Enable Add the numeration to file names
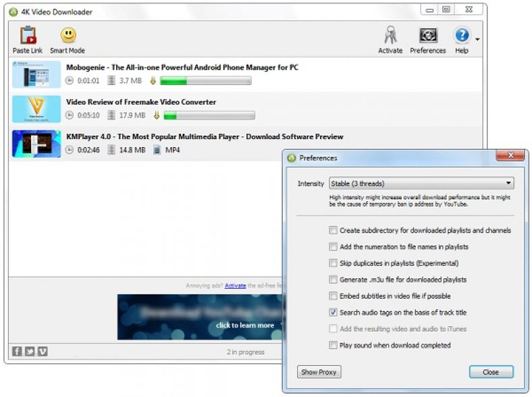Image resolution: width=532 pixels, height=397 pixels. pyautogui.click(x=333, y=246)
